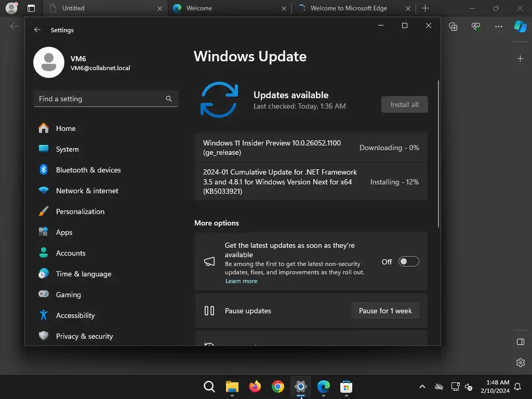Open Copilot in Edge sidebar
Viewport: 532px width, 399px height.
pyautogui.click(x=521, y=26)
